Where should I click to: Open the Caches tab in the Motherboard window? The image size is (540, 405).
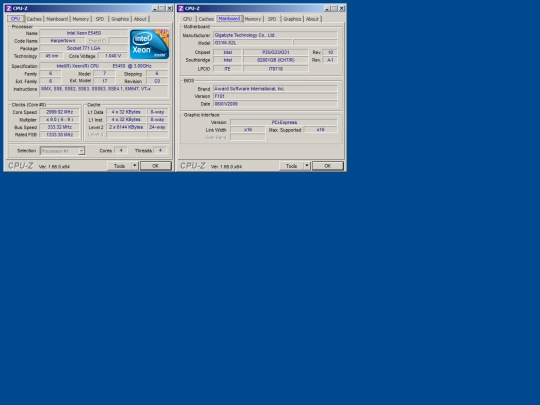pos(206,19)
